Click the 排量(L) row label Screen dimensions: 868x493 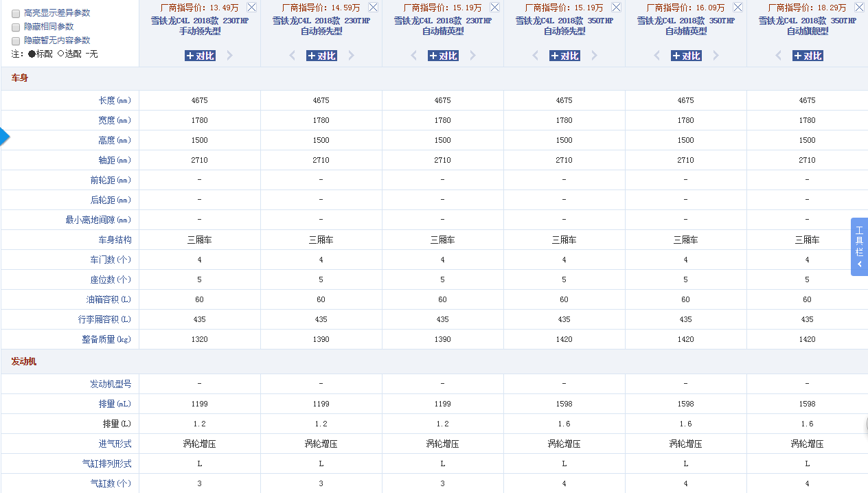pos(117,424)
